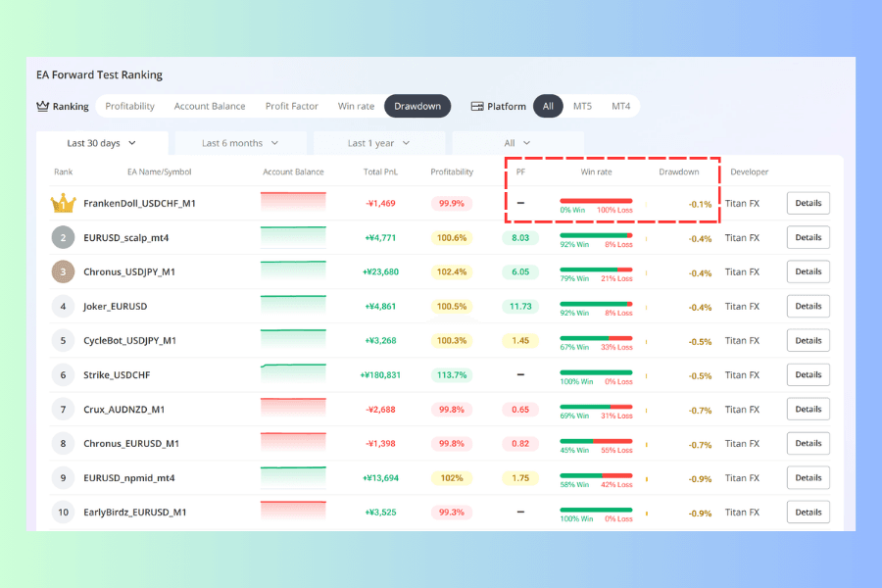View Details for Chronus_USDJPY_M1
Screen dimensions: 882x588
(x=808, y=271)
